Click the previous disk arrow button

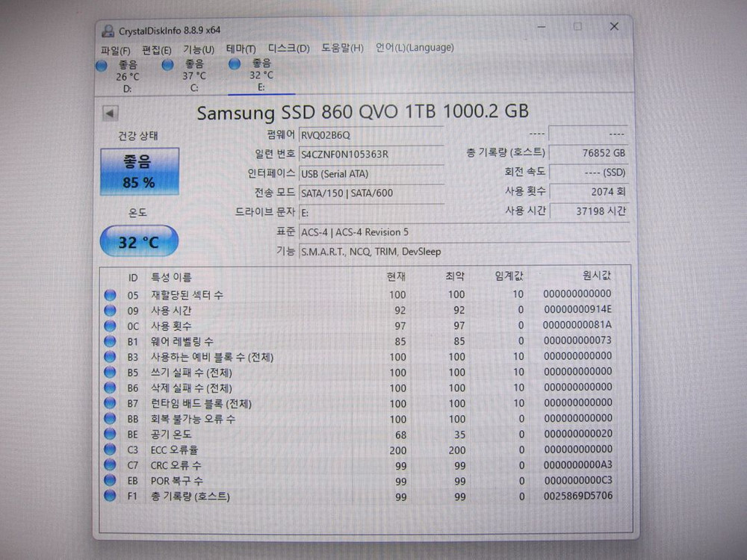[x=110, y=113]
